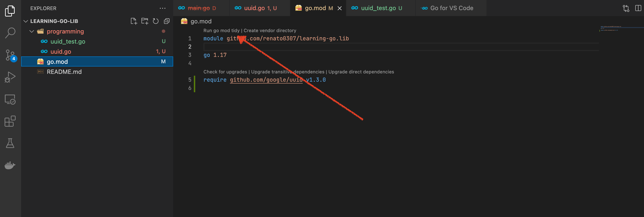The width and height of the screenshot is (644, 217).
Task: Click Create vendor directory code lens
Action: (270, 31)
